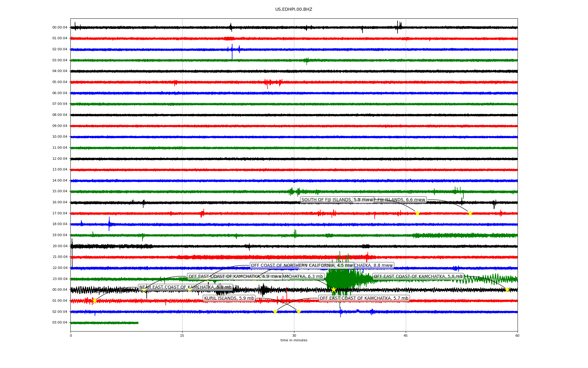
Task: Click the x-axis tick label 15
Action: coord(182,335)
